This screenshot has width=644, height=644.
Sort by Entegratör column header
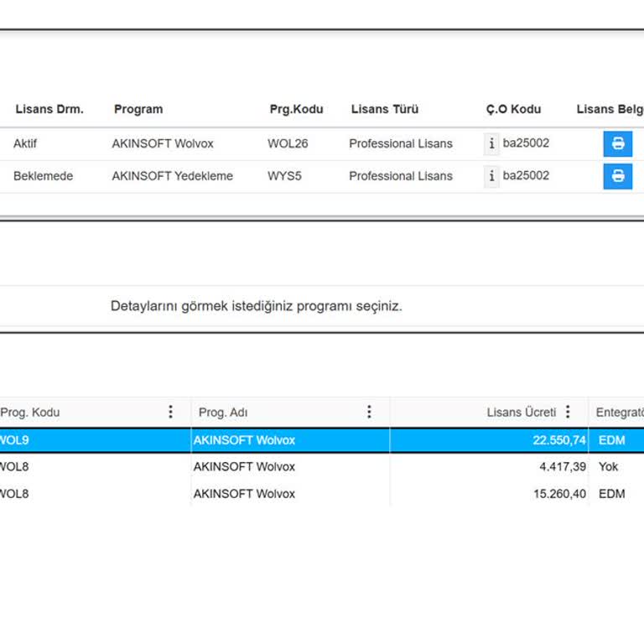point(620,412)
